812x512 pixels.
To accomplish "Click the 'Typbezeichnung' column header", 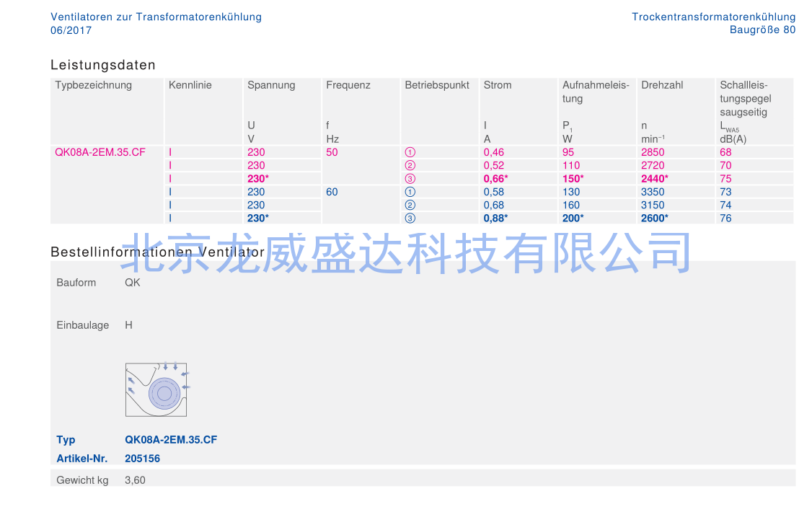I will point(93,85).
